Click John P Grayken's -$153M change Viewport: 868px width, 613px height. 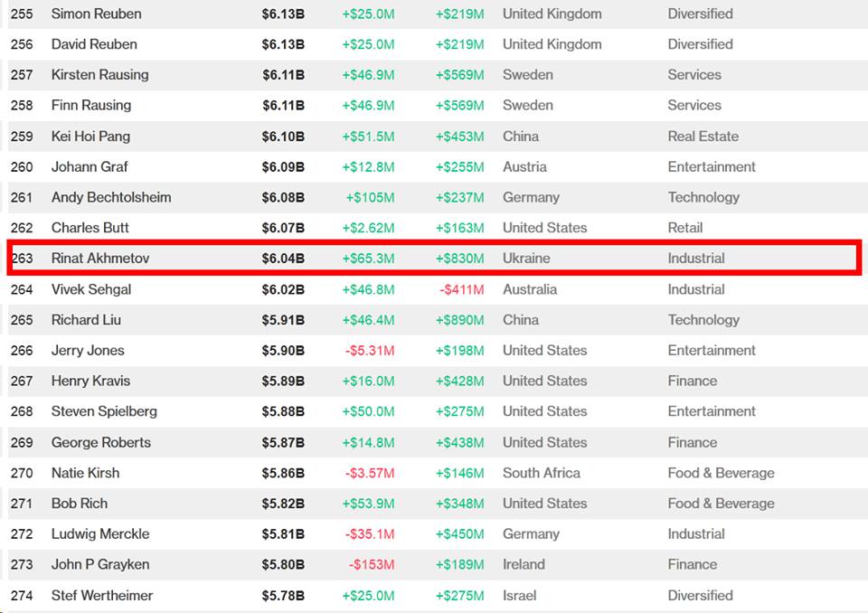(x=371, y=565)
